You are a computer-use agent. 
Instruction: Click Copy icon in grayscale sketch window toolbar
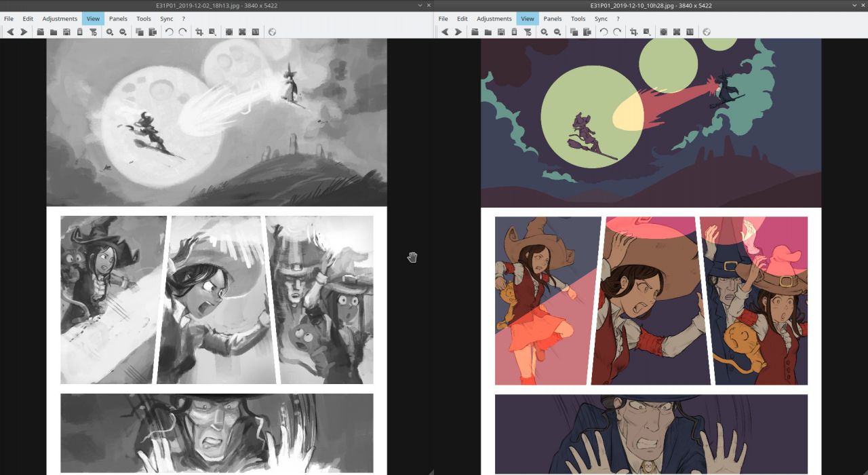coord(139,32)
